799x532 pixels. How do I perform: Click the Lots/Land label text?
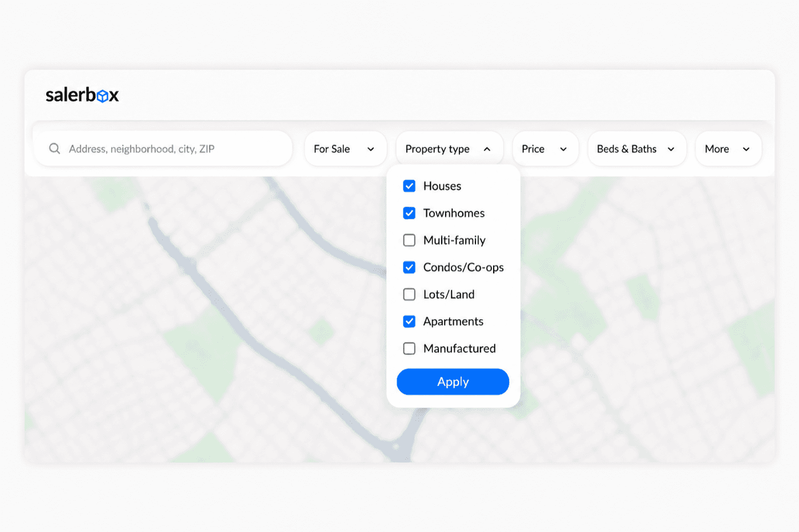pyautogui.click(x=449, y=294)
